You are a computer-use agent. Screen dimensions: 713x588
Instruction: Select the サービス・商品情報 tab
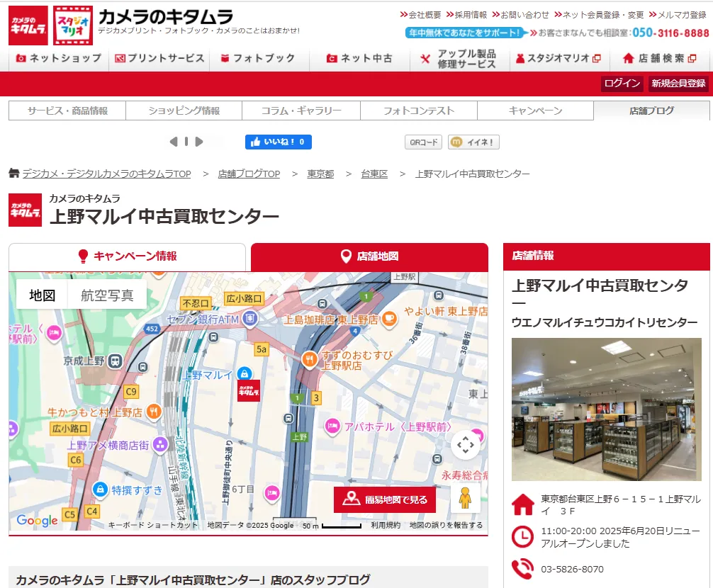pos(67,111)
